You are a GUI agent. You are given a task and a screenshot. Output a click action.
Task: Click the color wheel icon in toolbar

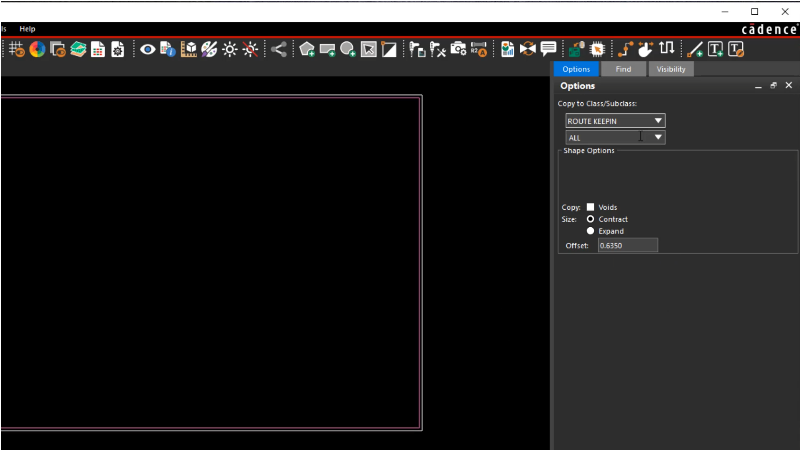[37, 49]
